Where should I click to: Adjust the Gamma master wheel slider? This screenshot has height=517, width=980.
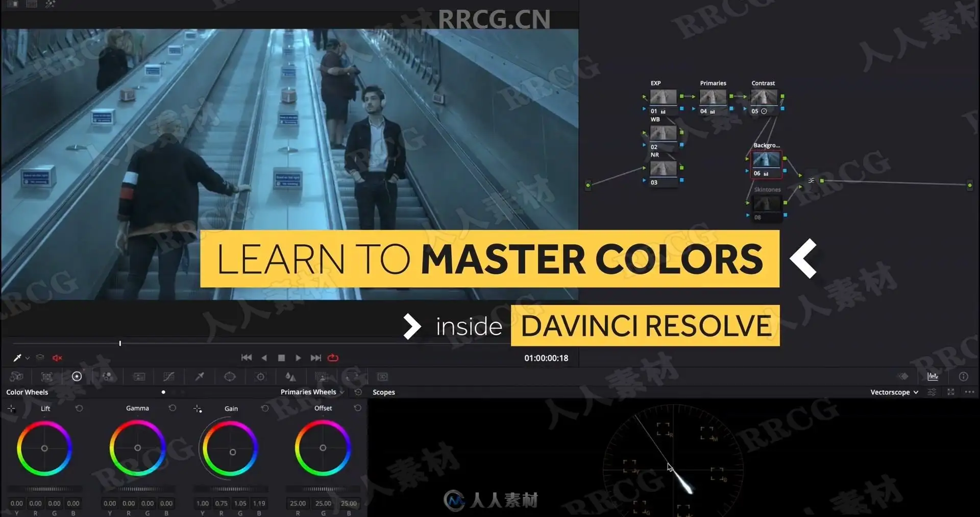click(x=138, y=489)
